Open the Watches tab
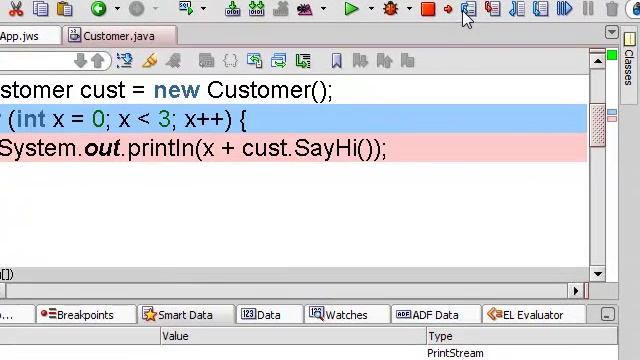The width and height of the screenshot is (640, 360). [x=347, y=315]
